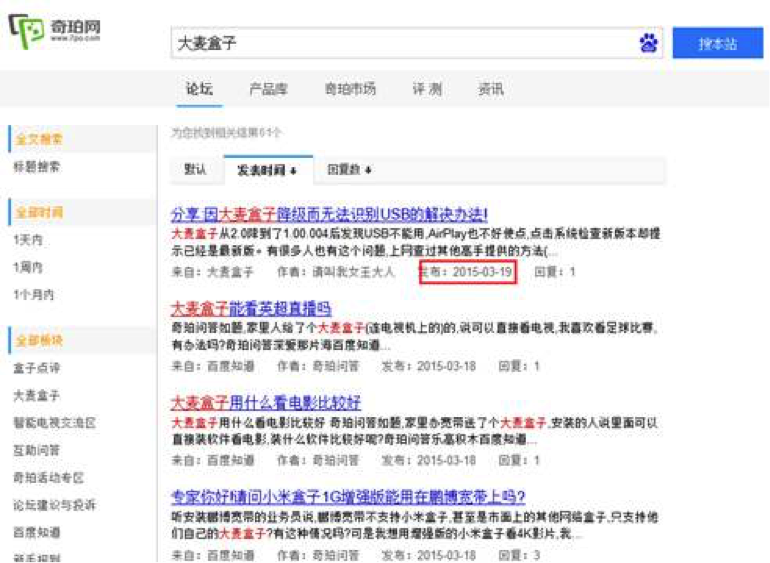Sort results by 发表时间

pos(267,170)
